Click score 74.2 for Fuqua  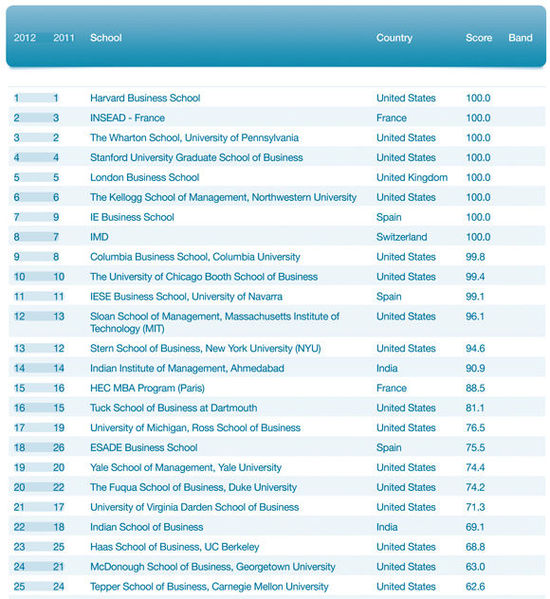(475, 487)
